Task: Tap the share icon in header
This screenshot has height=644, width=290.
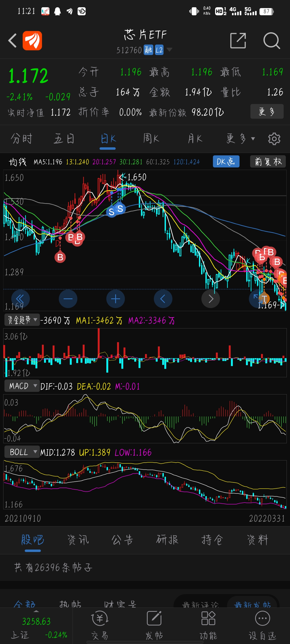Action: 238,41
